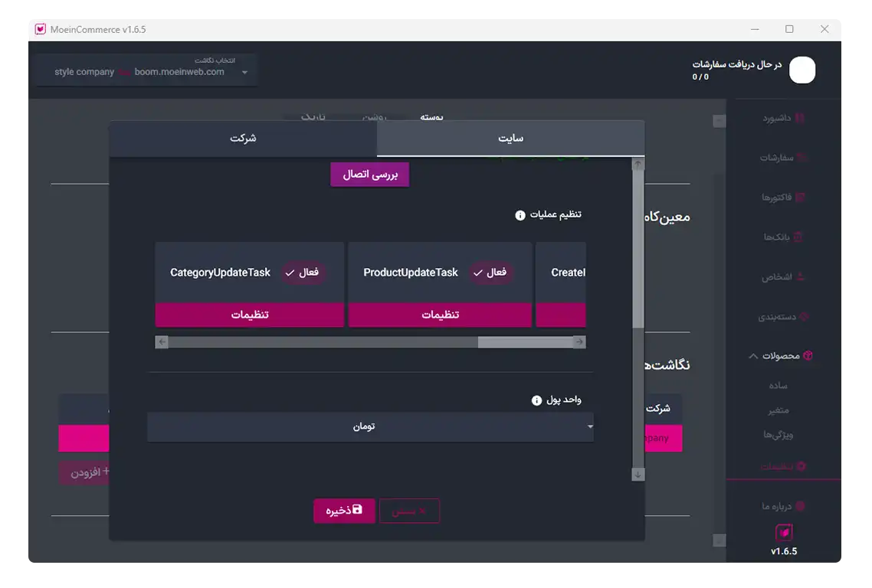Open تنظیمات for ProductUpdateTask

pyautogui.click(x=440, y=315)
